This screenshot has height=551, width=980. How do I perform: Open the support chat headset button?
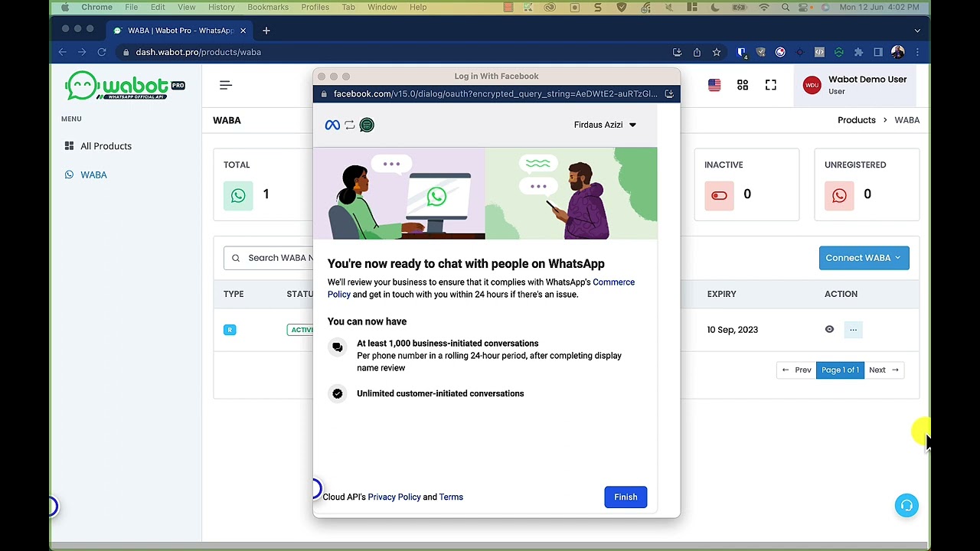click(x=906, y=505)
